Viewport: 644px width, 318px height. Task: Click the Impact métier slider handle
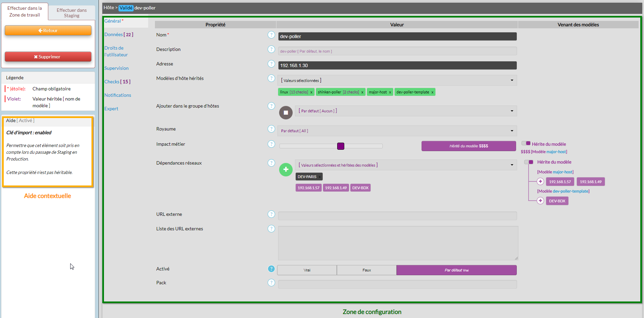pyautogui.click(x=341, y=146)
